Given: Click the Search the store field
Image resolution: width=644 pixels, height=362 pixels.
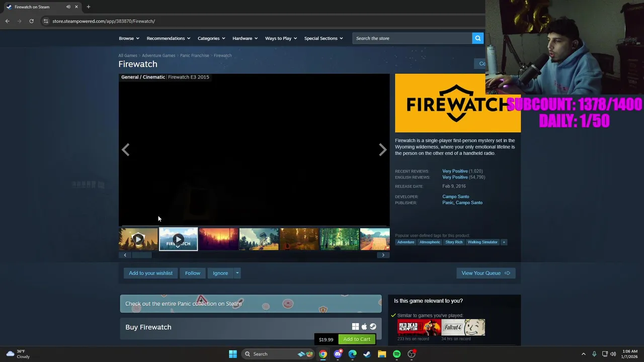Looking at the screenshot, I should click(x=412, y=38).
